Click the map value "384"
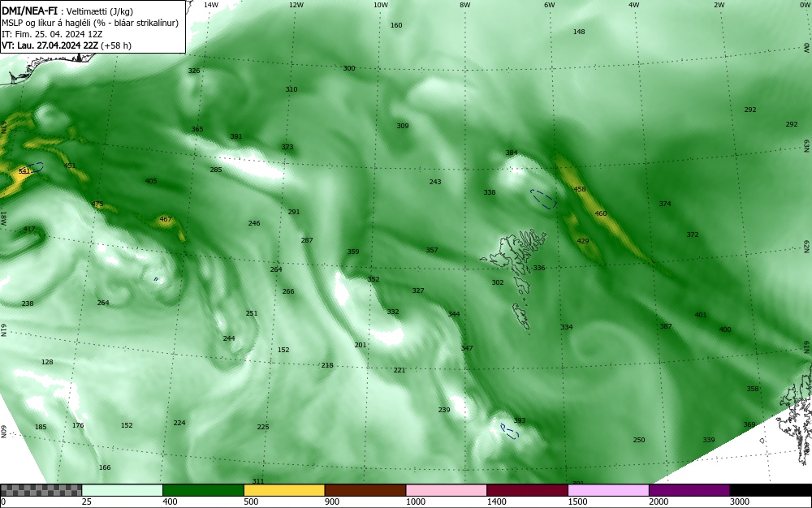 click(512, 153)
